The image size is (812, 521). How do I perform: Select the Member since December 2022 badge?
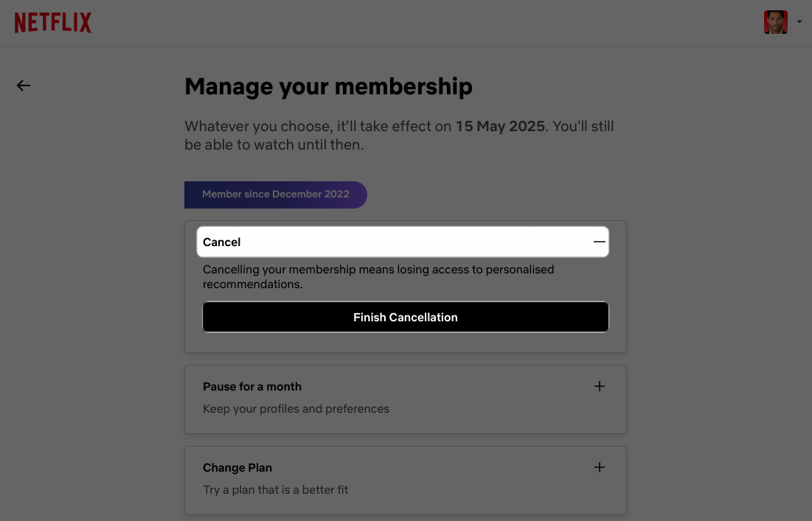coord(275,194)
